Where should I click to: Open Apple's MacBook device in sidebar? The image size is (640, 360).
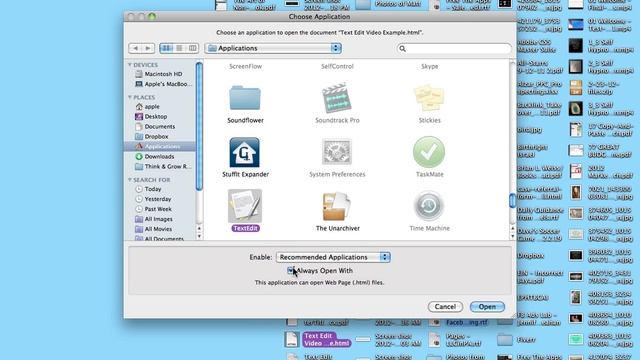[163, 84]
